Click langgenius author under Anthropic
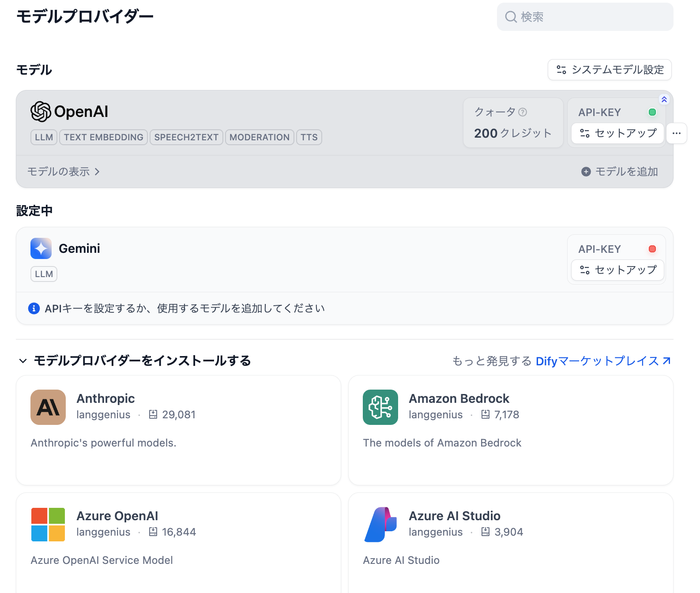This screenshot has height=593, width=700. click(x=103, y=415)
